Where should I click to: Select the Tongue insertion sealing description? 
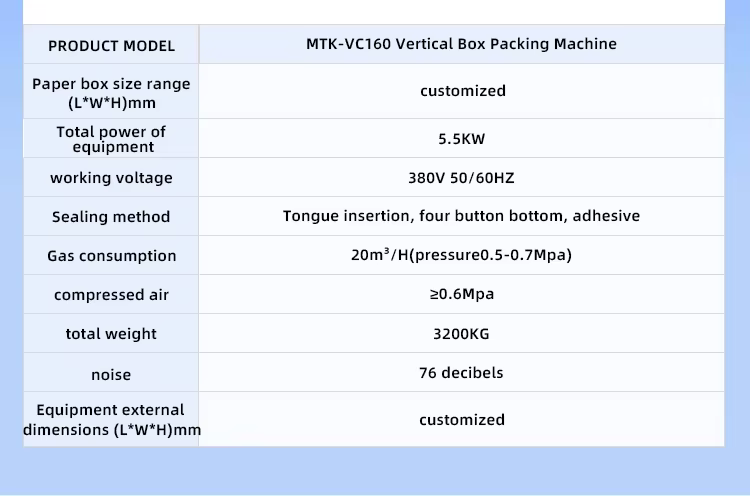(x=461, y=216)
